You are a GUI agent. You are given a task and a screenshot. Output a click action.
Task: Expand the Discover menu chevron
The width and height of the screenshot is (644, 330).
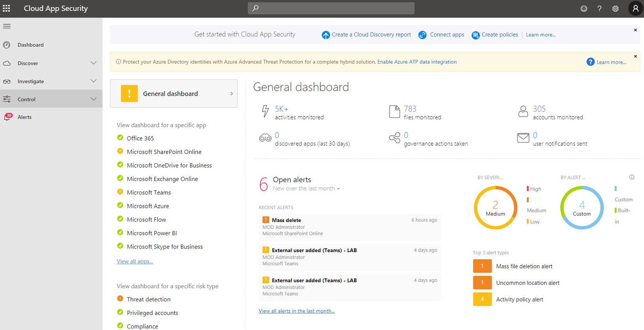(93, 63)
